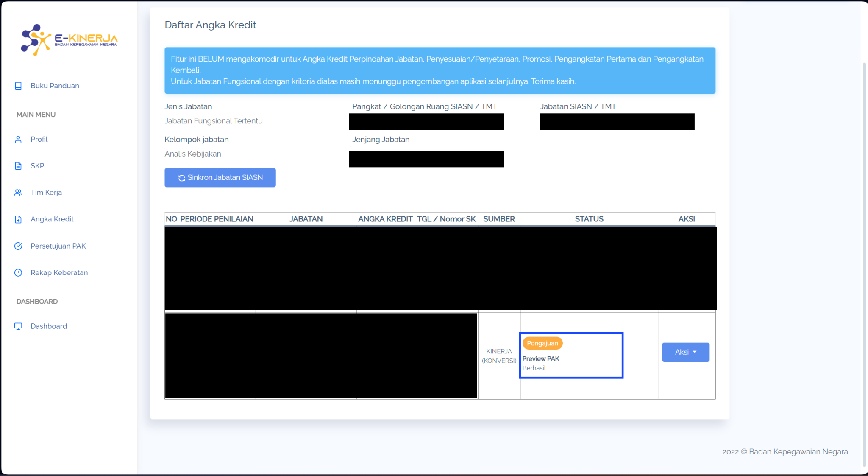This screenshot has height=476, width=868.
Task: Click the orange Pengajuan status badge
Action: click(x=542, y=343)
